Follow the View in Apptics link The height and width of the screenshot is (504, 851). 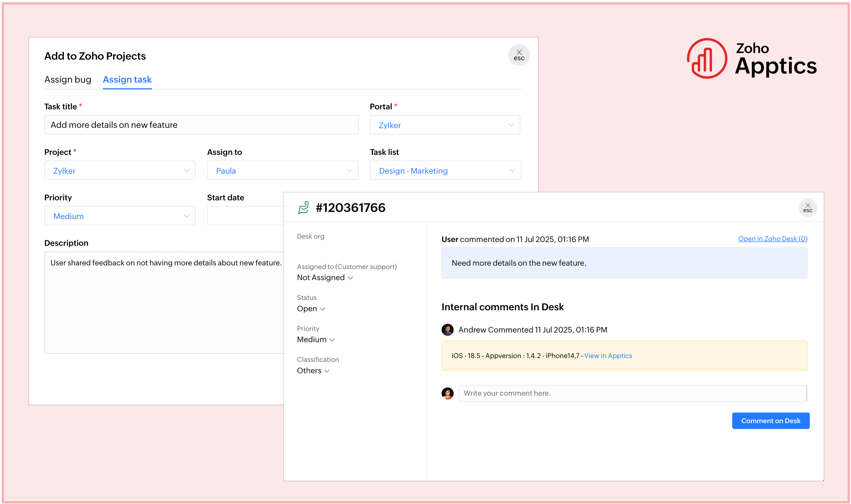(x=608, y=355)
